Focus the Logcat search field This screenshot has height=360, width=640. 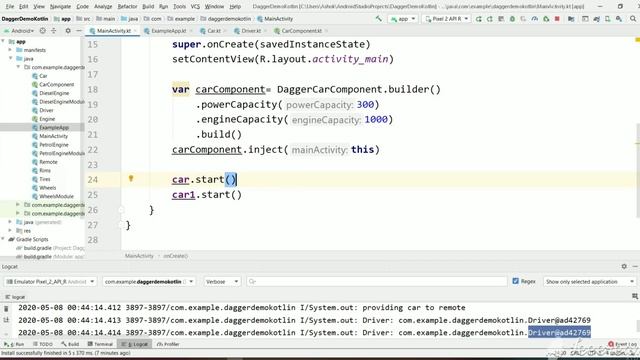[x=377, y=282]
